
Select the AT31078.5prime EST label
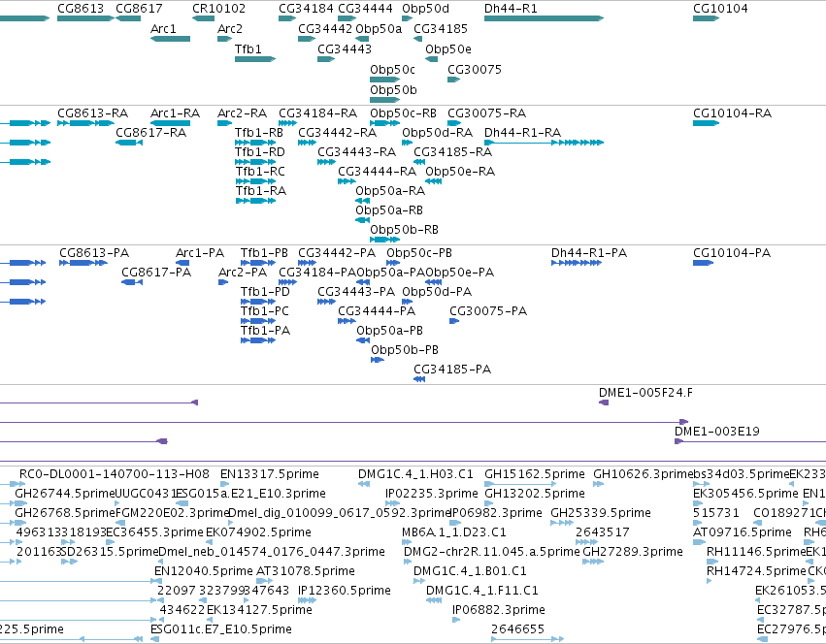coord(306,572)
